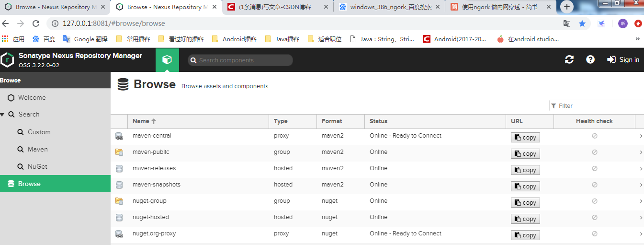Click nuget.org-proxy health check icon
644x245 pixels.
coord(595,234)
